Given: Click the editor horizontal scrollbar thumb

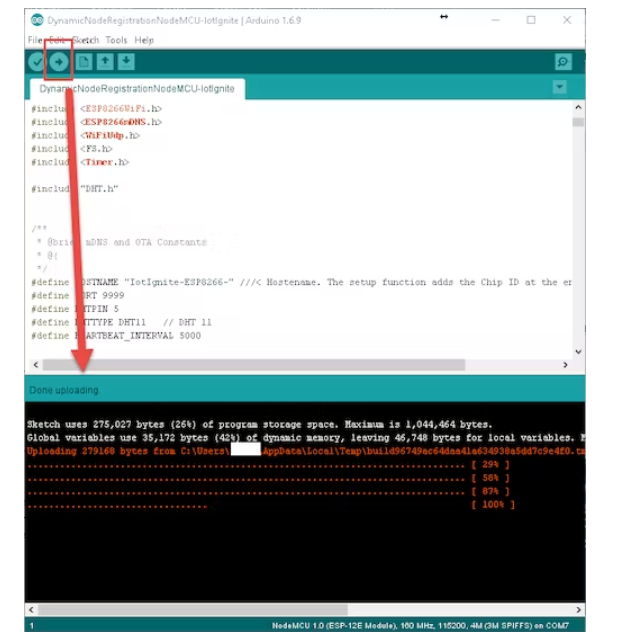Looking at the screenshot, I should pos(254,365).
